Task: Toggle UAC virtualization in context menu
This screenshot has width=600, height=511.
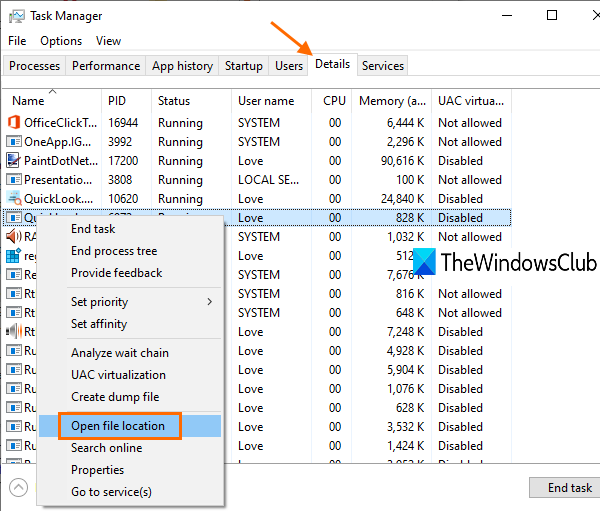Action: click(x=118, y=375)
